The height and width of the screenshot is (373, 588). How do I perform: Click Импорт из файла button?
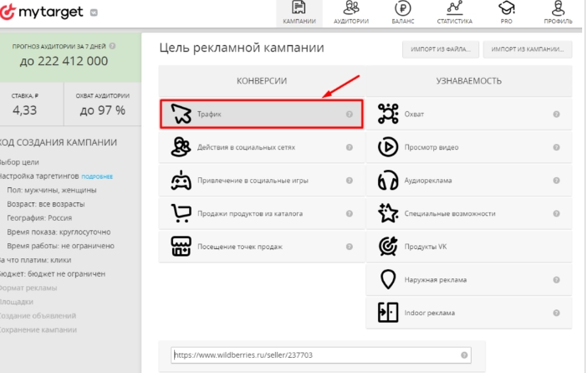(440, 49)
